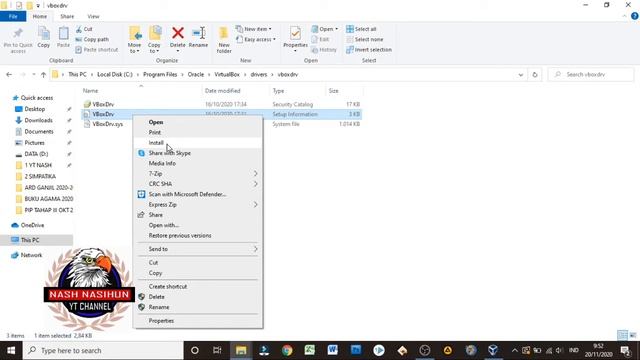640x360 pixels.
Task: Switch to the Share tab
Action: (67, 16)
